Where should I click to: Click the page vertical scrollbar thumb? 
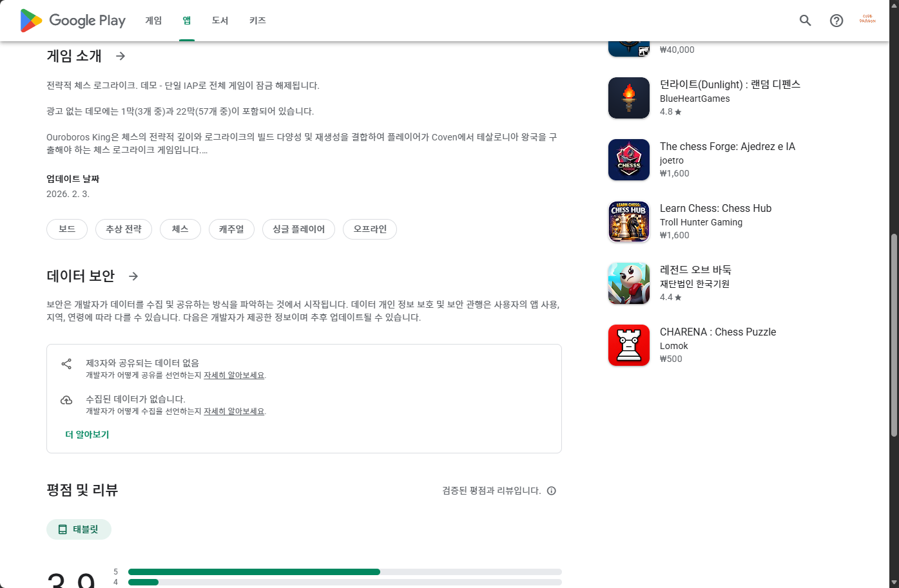coord(894,335)
